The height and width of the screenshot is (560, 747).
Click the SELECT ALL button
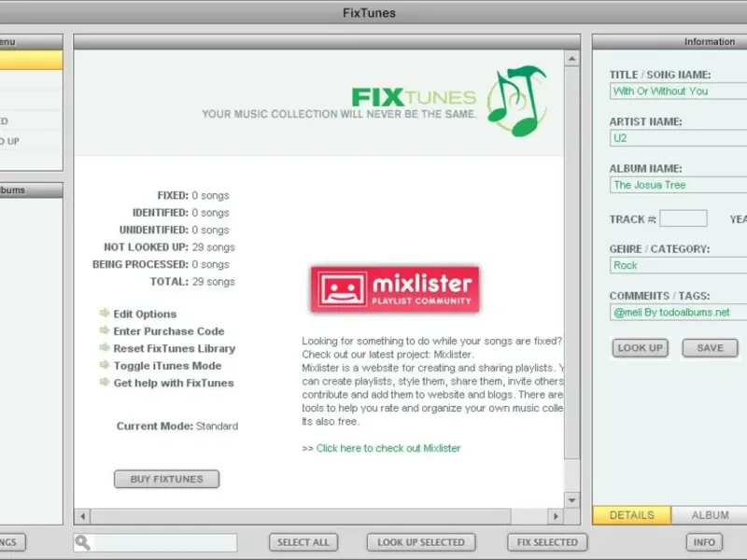[303, 542]
